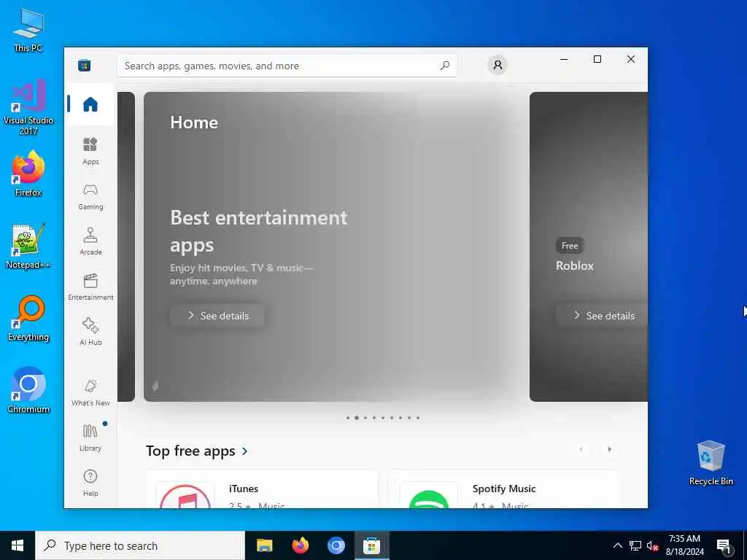Open Firefox desktop shortcut
The width and height of the screenshot is (747, 560).
[x=28, y=174]
